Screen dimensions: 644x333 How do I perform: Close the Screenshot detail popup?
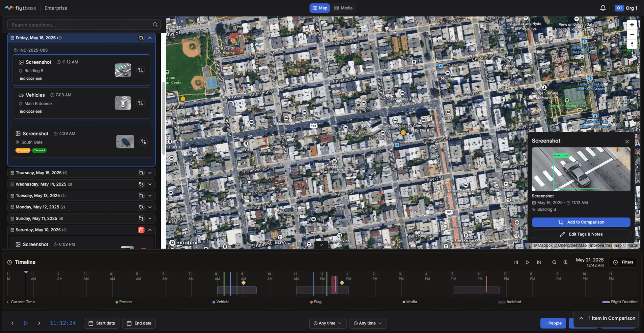[x=627, y=141]
